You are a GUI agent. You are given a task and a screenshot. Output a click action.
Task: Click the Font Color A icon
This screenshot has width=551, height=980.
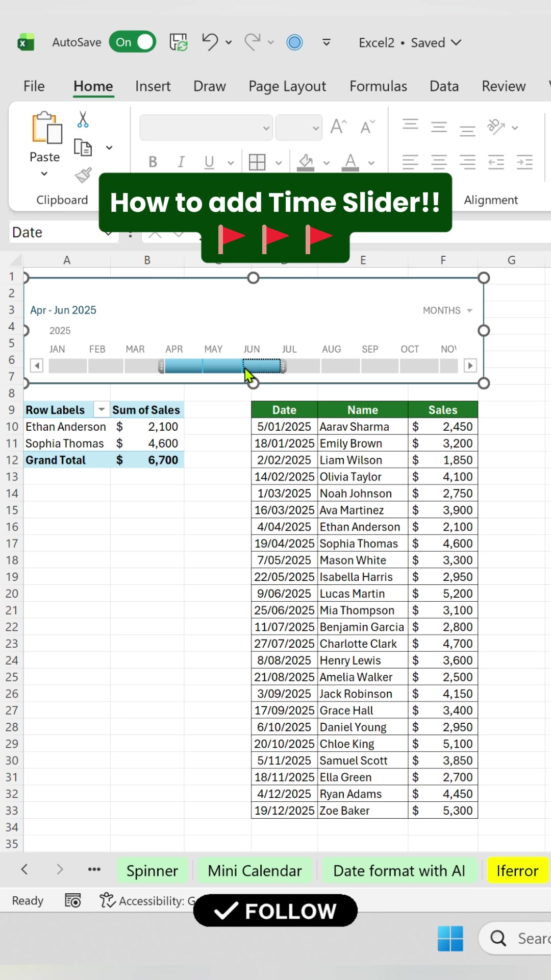(350, 162)
